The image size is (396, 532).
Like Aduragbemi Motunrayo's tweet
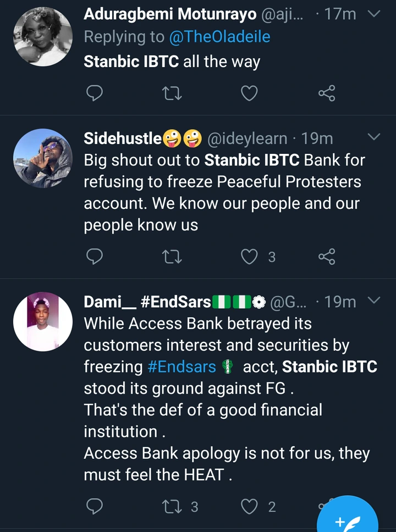coord(250,94)
